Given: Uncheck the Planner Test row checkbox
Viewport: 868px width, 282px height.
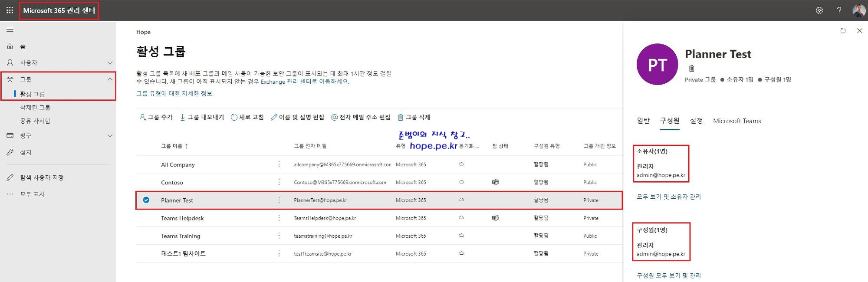Looking at the screenshot, I should (146, 200).
